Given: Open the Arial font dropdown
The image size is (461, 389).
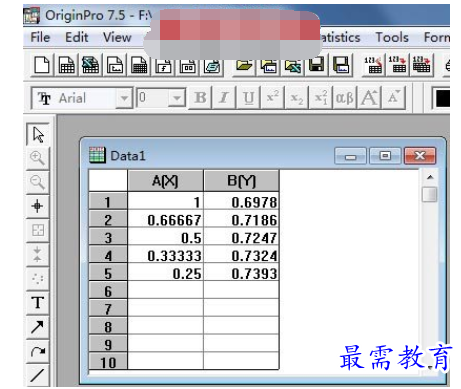Looking at the screenshot, I should coord(124,98).
